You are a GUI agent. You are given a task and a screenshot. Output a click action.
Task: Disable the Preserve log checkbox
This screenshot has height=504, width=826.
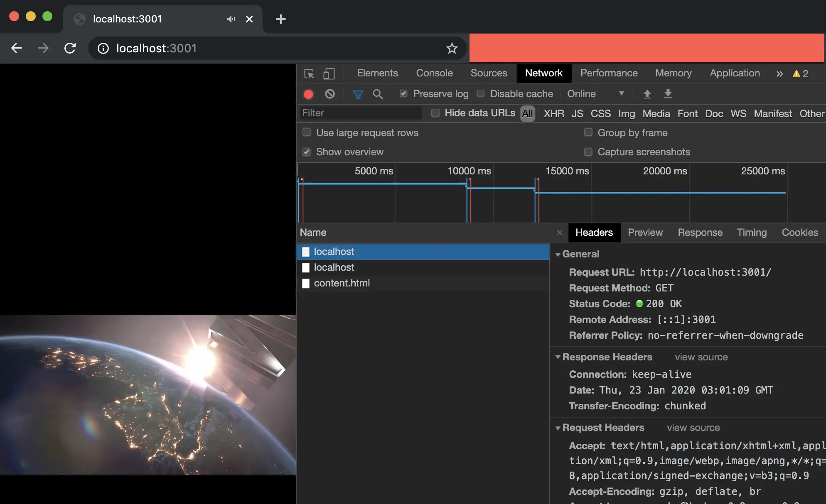(x=403, y=94)
